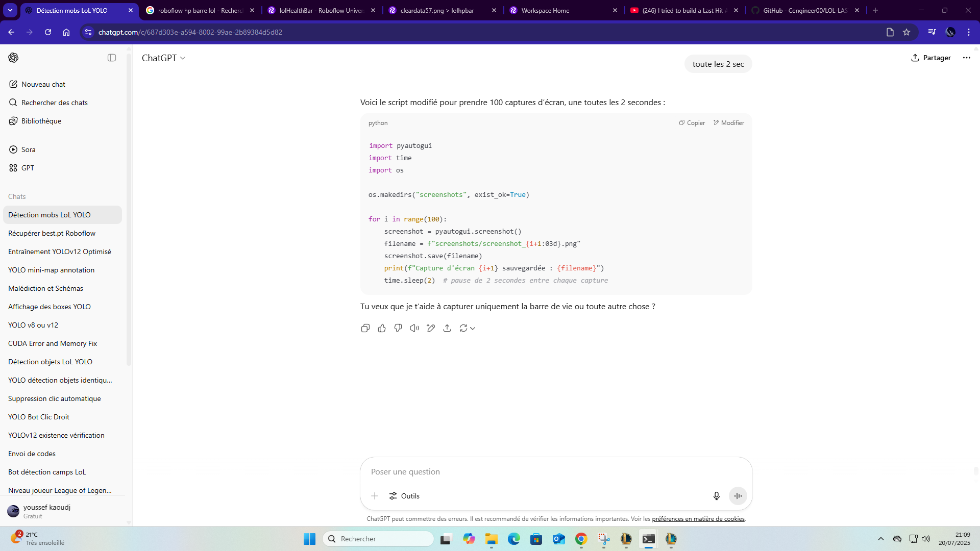The height and width of the screenshot is (551, 980).
Task: Click the Poser une question input field
Action: click(556, 472)
